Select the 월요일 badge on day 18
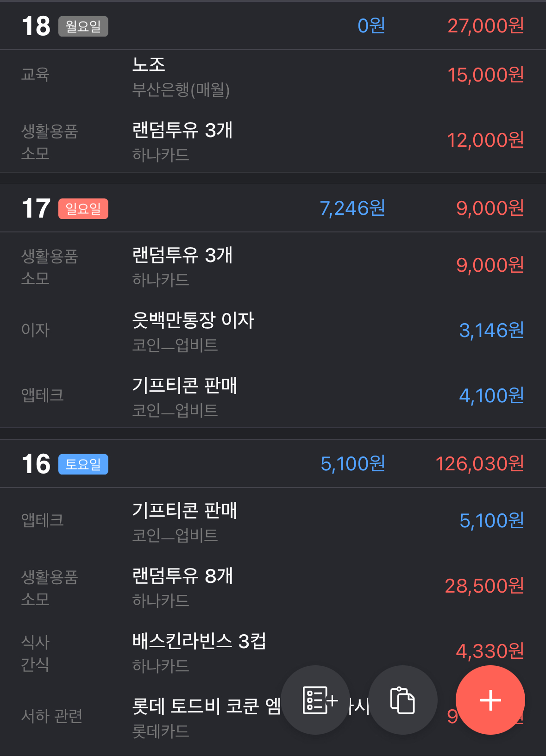This screenshot has width=546, height=756. 83,26
